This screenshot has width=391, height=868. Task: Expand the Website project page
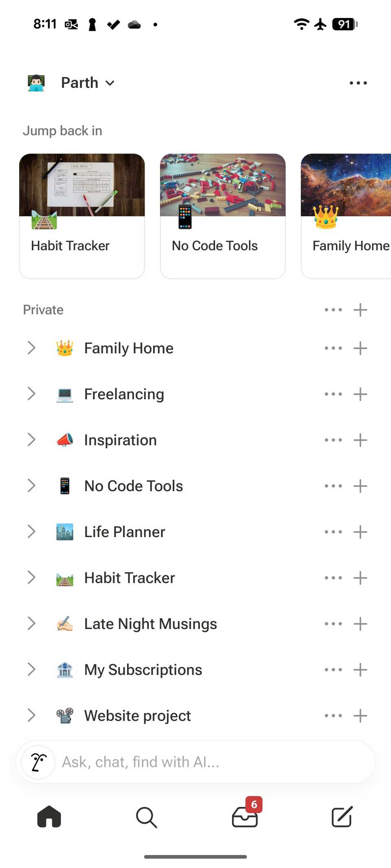coord(31,715)
